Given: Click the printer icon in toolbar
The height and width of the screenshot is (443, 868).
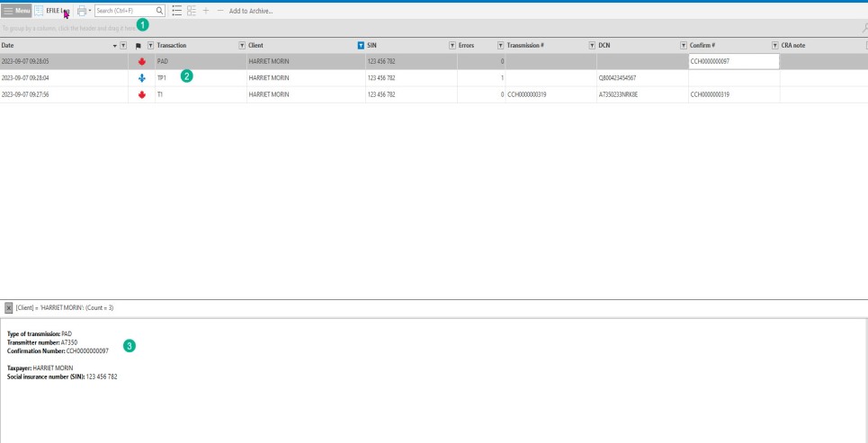Looking at the screenshot, I should click(x=81, y=10).
